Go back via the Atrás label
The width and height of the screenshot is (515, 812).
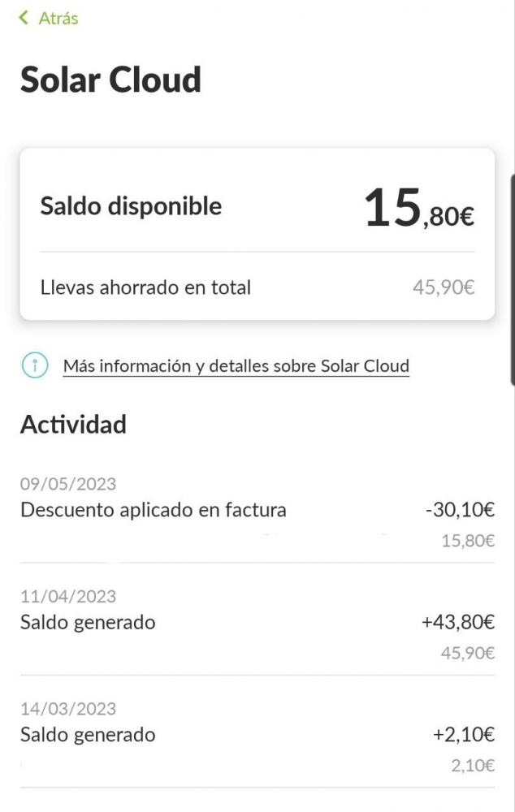point(58,18)
